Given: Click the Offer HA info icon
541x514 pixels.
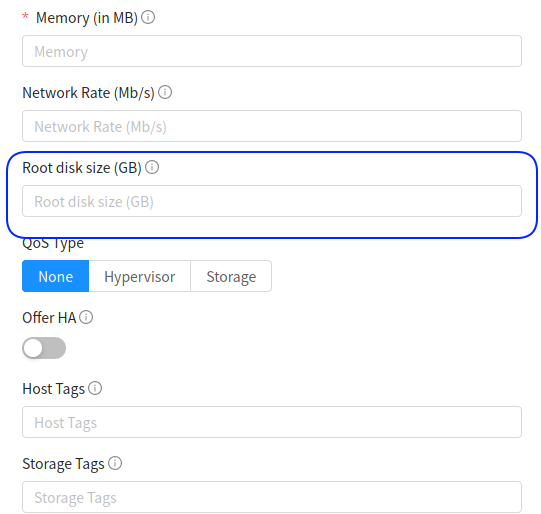Looking at the screenshot, I should click(x=86, y=317).
